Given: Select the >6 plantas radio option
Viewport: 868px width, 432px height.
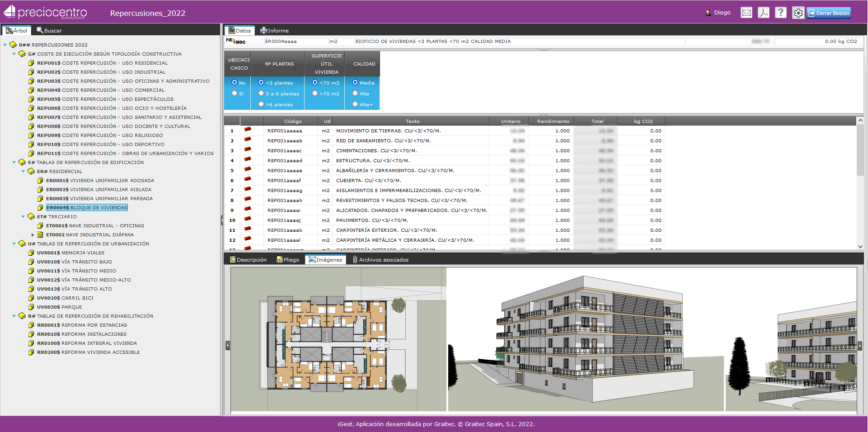Looking at the screenshot, I should 261,104.
